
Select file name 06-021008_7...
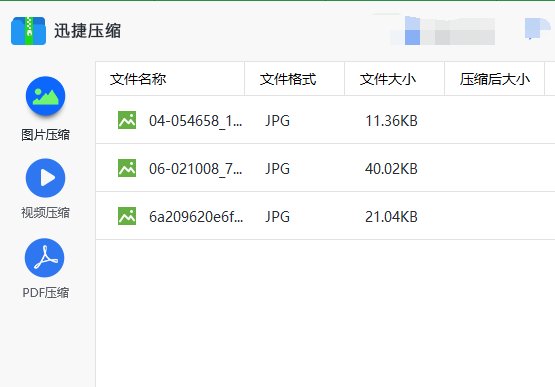click(196, 169)
